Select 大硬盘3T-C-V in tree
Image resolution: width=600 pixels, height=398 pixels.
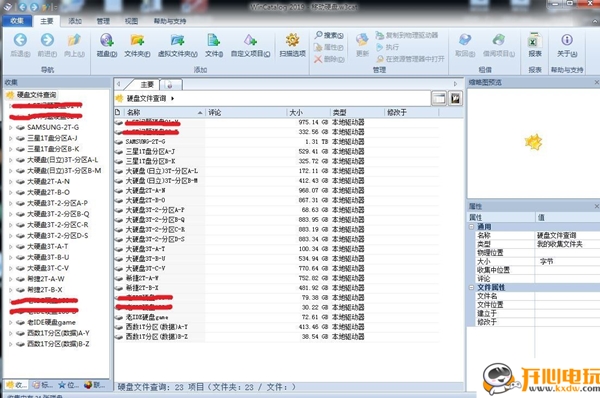click(48, 268)
